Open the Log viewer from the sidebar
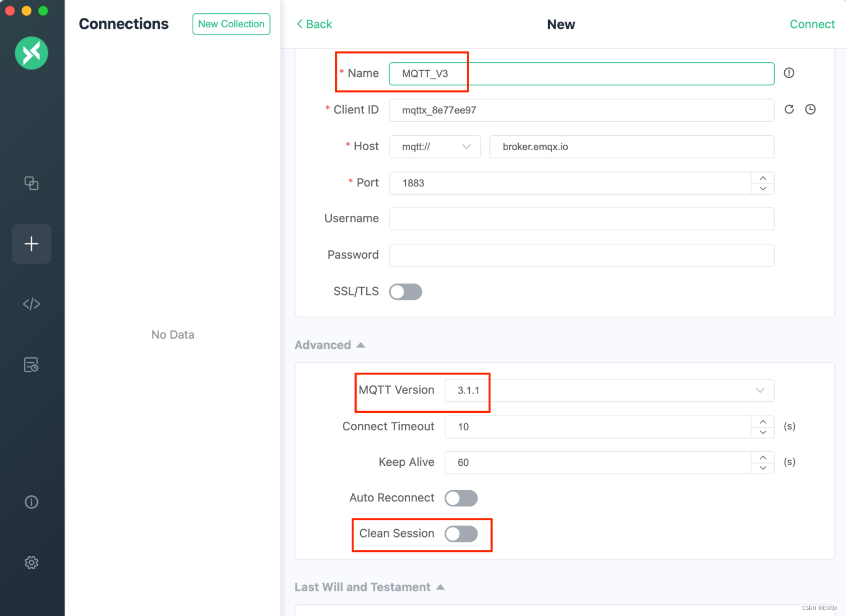The height and width of the screenshot is (616, 846). (31, 364)
